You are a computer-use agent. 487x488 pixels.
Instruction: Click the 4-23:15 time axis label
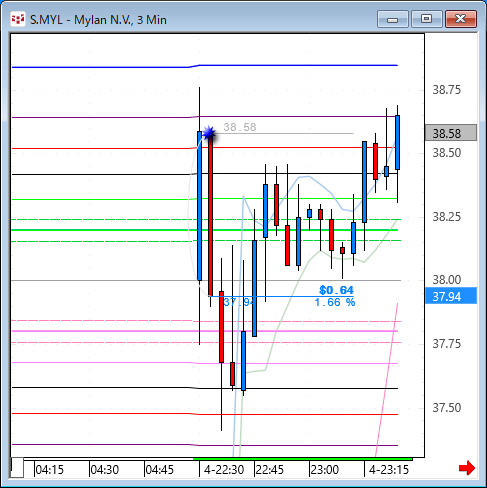point(389,470)
